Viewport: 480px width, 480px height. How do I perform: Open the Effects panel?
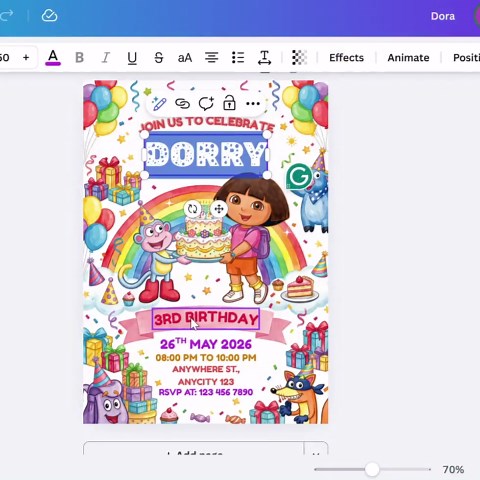(x=346, y=58)
